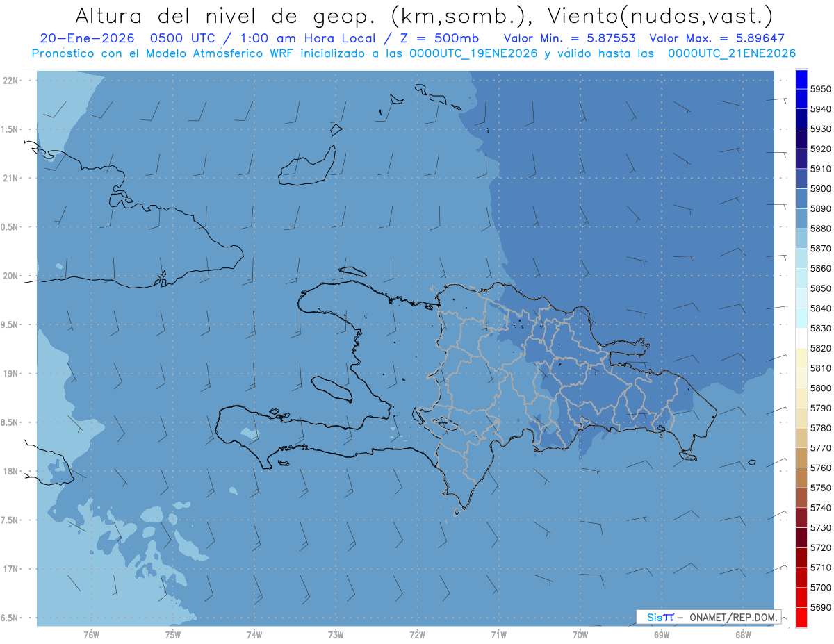Click the colorbar label '5780'
The width and height of the screenshot is (834, 644).
pyautogui.click(x=820, y=428)
